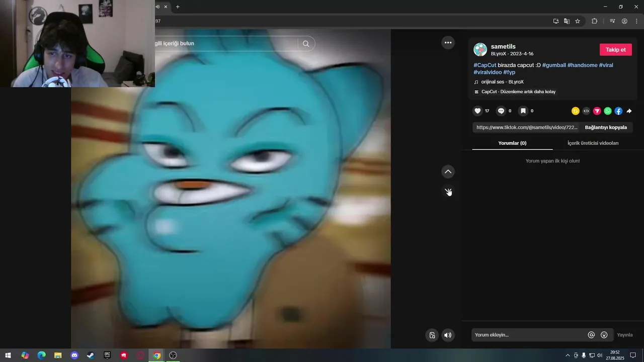Close the current browser tab
The image size is (644, 362).
(166, 7)
